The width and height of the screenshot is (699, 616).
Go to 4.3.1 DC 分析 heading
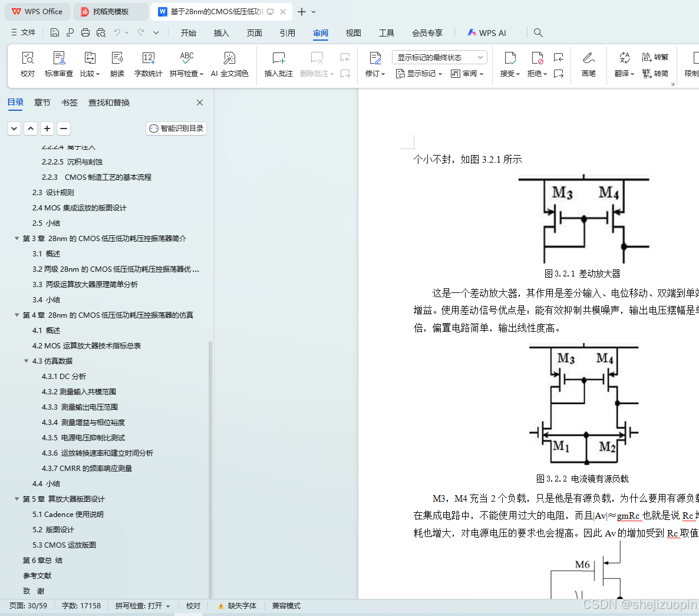click(64, 376)
